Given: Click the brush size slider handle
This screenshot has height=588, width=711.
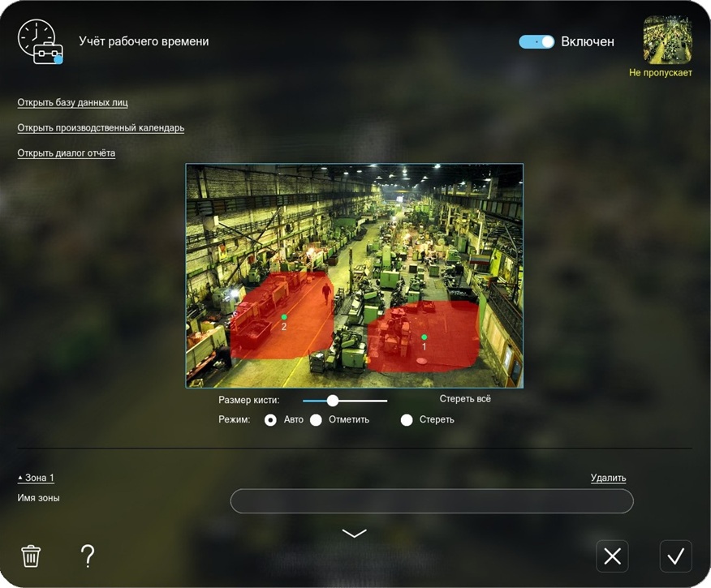Looking at the screenshot, I should (332, 400).
